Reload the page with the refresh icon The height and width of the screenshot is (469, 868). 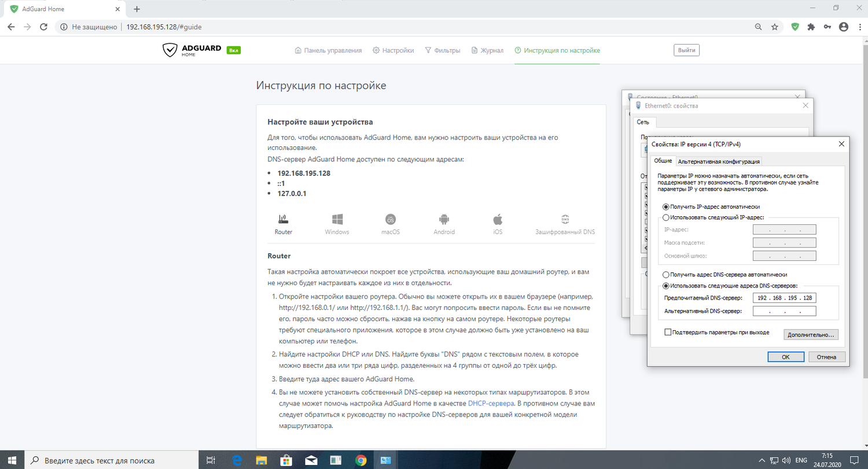[x=43, y=27]
